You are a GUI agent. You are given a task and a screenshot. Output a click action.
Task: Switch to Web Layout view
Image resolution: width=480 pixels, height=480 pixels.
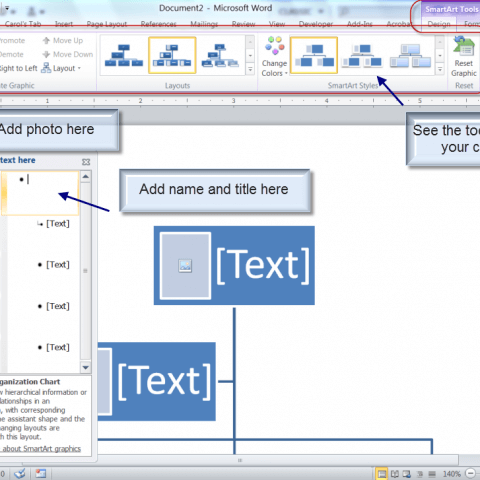407,474
